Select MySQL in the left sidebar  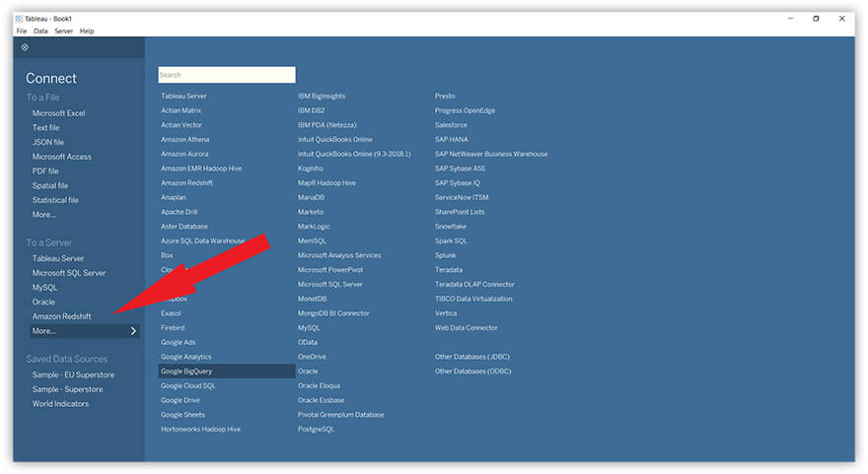44,288
